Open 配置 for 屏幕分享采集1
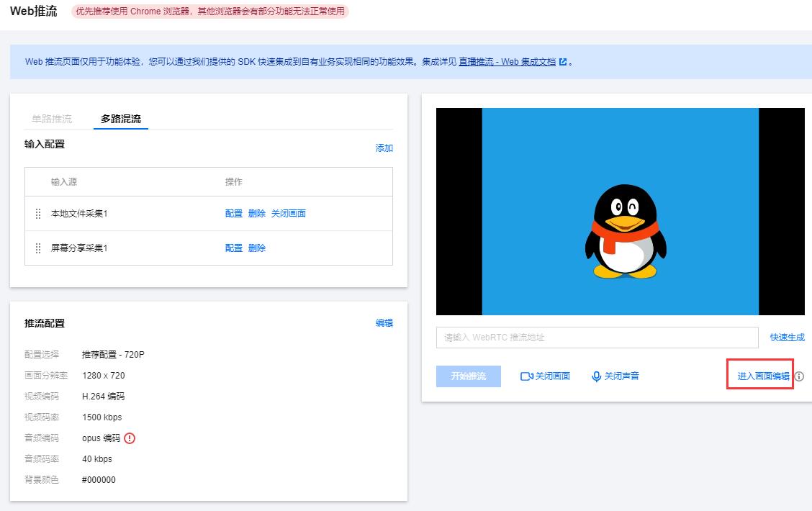The width and height of the screenshot is (812, 511). [x=233, y=248]
